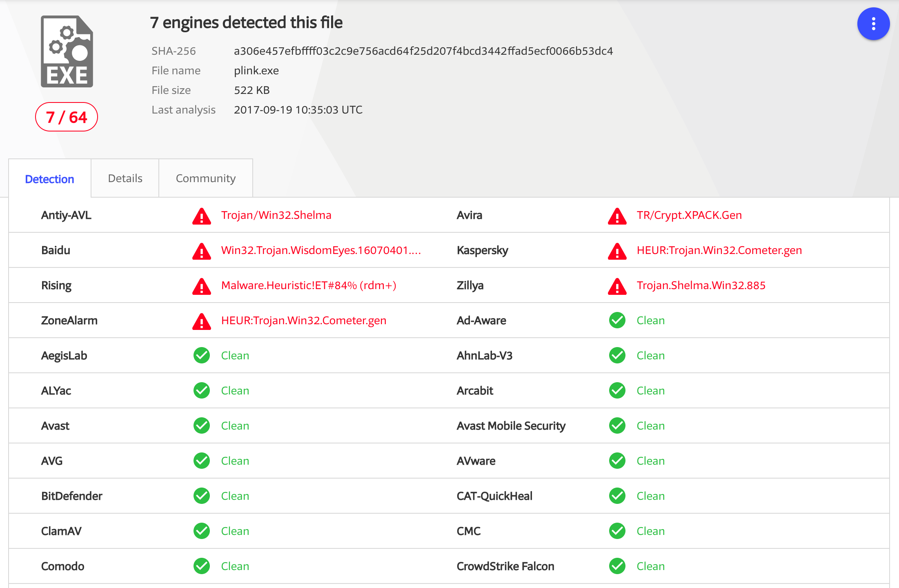899x588 pixels.
Task: Click the Clean result for Comodo
Action: click(x=235, y=566)
